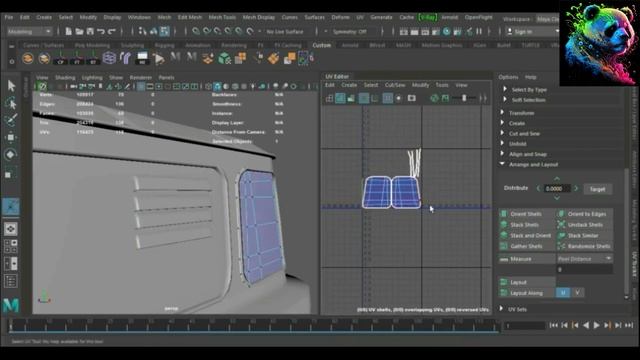
Task: Click the Target button
Action: click(x=597, y=189)
